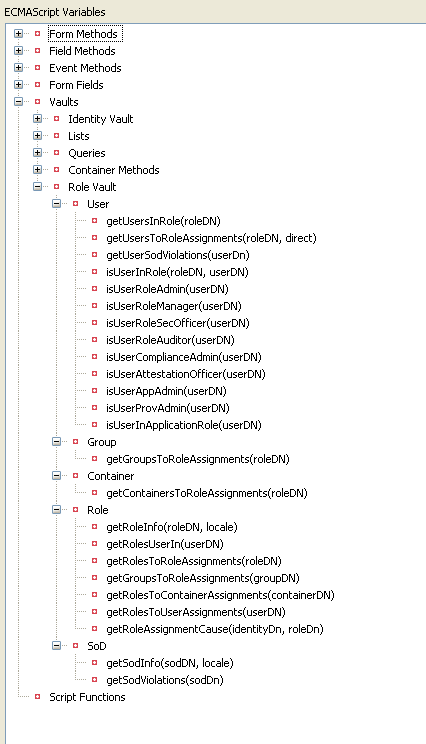Expand the Field Methods node
The image size is (426, 744).
(19, 51)
